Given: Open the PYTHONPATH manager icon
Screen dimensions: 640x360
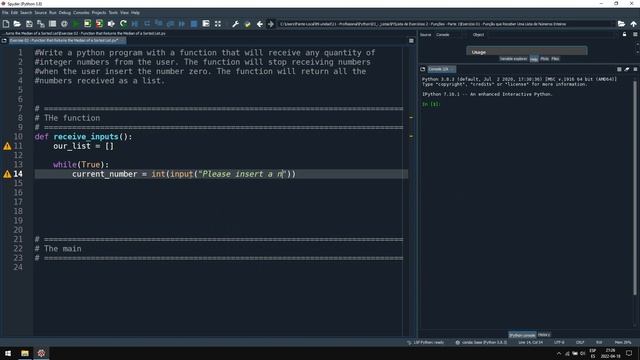Looking at the screenshot, I should click(247, 24).
